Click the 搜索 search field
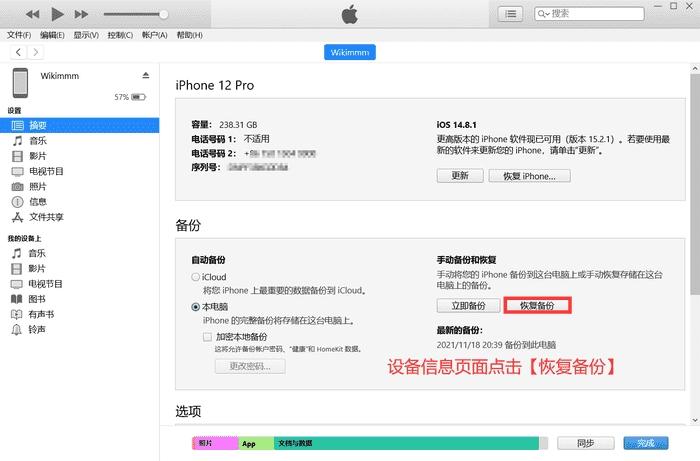This screenshot has height=461, width=700. [x=589, y=14]
